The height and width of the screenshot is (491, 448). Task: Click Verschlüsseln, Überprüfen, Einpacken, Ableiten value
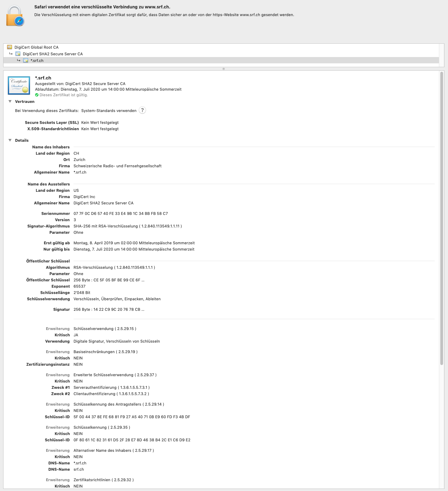117,299
